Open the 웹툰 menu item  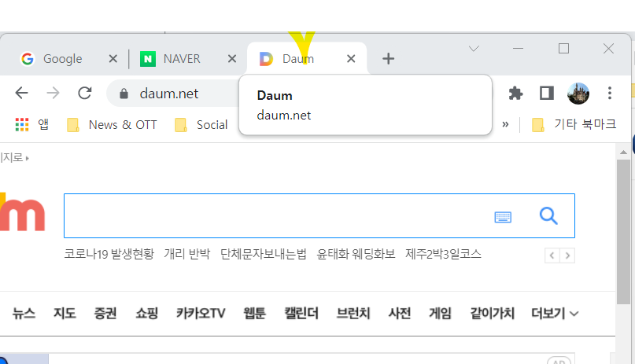(254, 314)
